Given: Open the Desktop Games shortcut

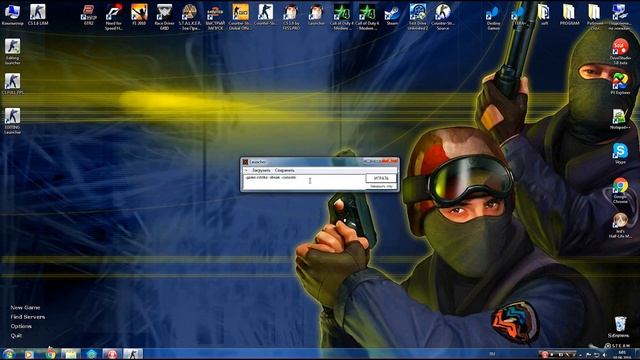Looking at the screenshot, I should pyautogui.click(x=493, y=17).
